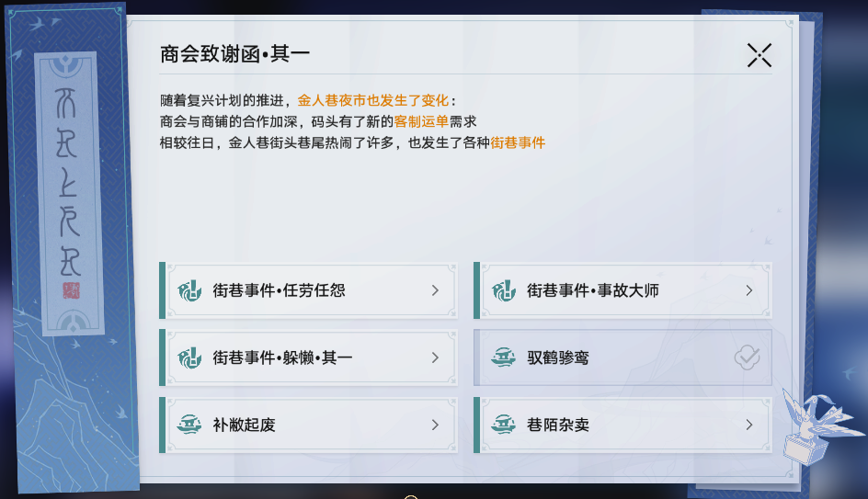The width and height of the screenshot is (868, 499).
Task: Click the arrow on 补敝起废 entry
Action: 435,425
